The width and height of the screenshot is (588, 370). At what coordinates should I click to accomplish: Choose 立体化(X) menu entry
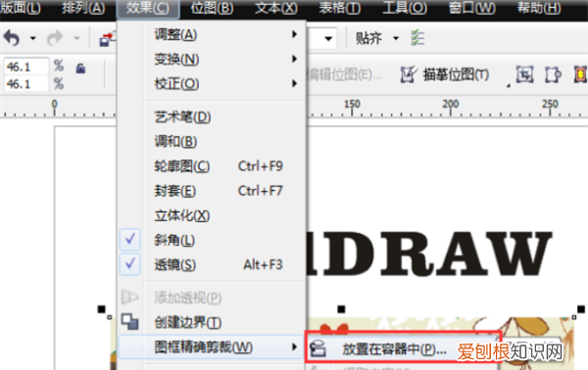212,215
